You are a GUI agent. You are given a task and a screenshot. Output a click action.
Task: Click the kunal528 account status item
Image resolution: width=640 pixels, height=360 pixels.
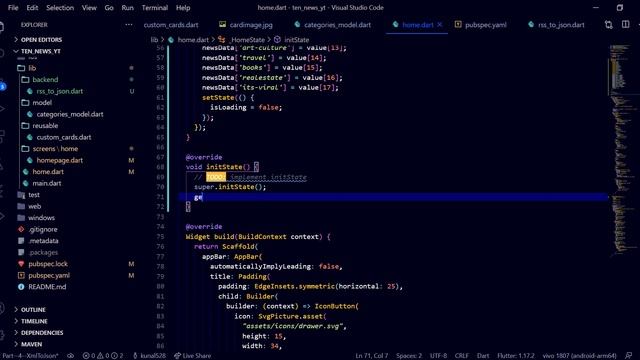point(149,356)
